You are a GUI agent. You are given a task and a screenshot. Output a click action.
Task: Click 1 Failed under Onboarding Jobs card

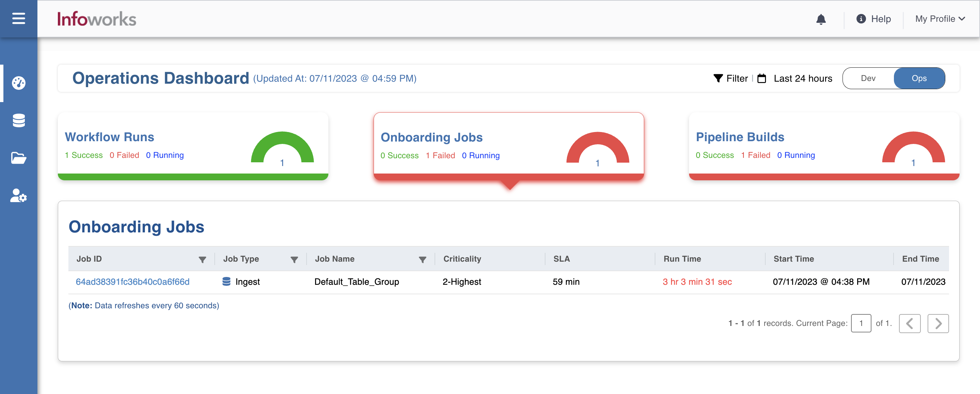[x=440, y=155]
